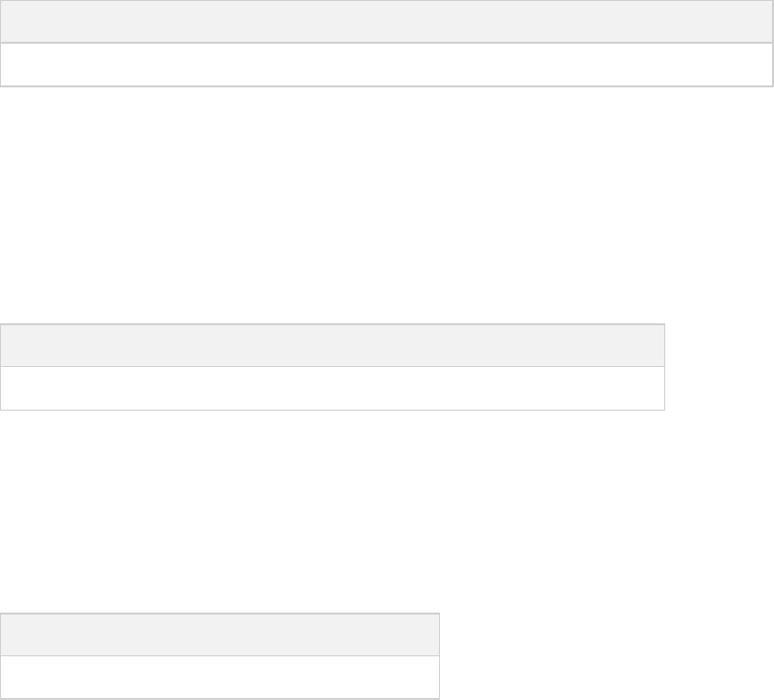This screenshot has width=774, height=700.
Task: Click the shaded header bar of the third table
Action: point(219,635)
